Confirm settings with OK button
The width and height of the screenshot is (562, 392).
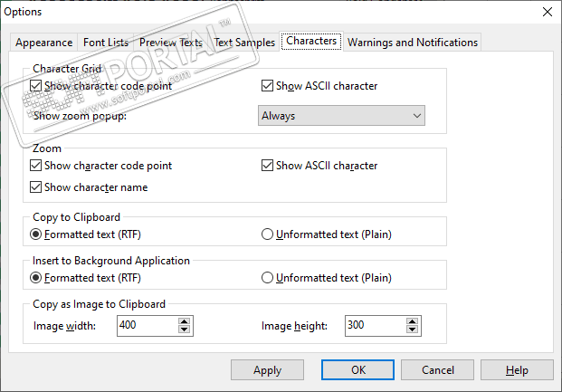358,369
